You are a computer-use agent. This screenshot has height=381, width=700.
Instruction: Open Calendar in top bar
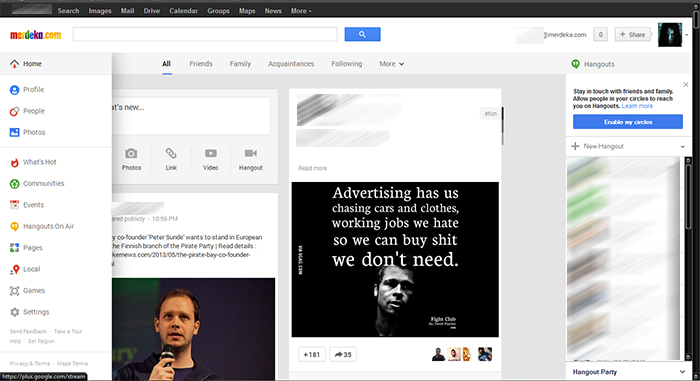coord(183,11)
